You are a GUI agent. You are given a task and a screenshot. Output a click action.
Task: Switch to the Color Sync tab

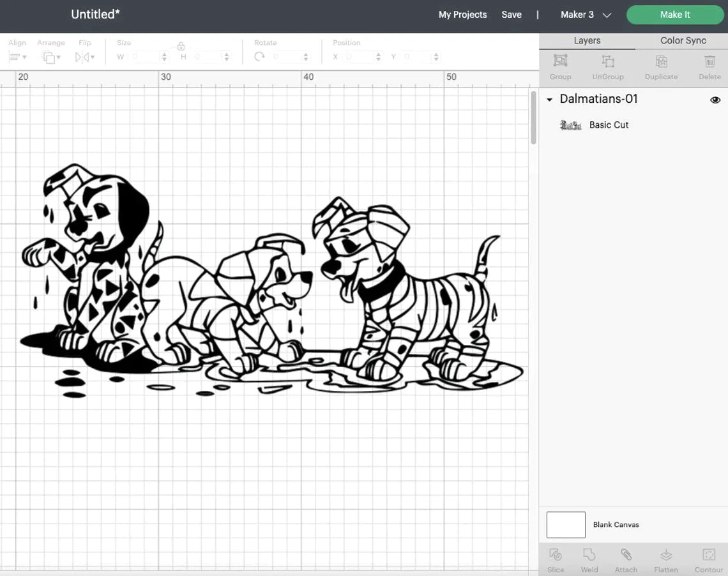683,40
